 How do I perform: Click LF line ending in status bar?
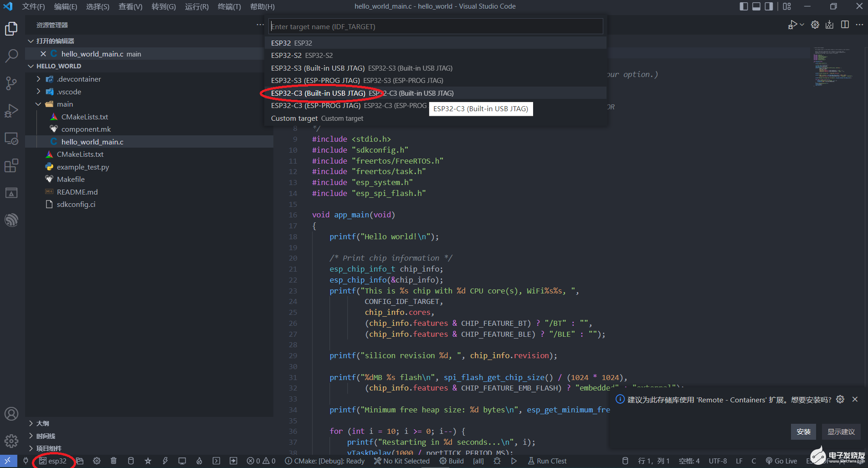739,461
